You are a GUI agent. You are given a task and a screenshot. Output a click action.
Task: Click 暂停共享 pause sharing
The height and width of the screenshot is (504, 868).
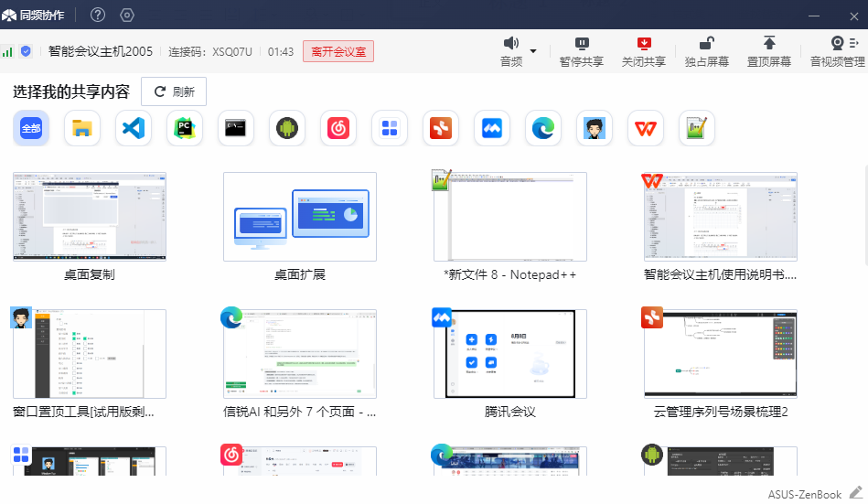[581, 52]
